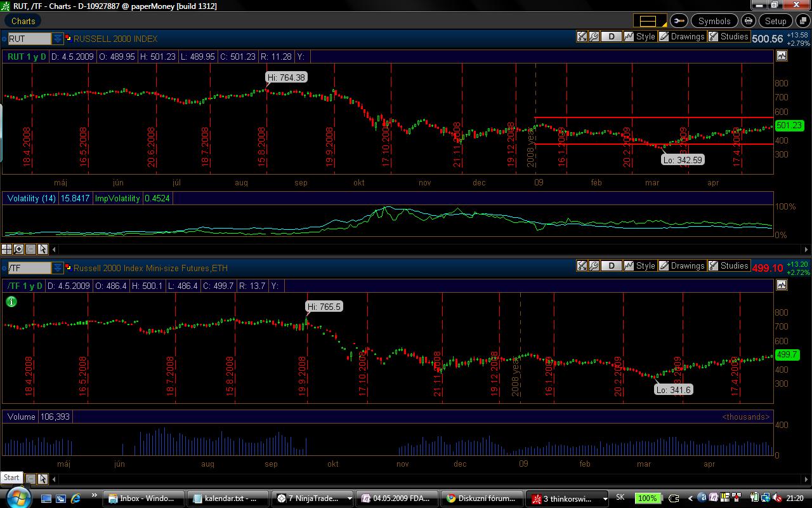This screenshot has height=508, width=812.
Task: Click the Volume study label
Action: pyautogui.click(x=22, y=417)
